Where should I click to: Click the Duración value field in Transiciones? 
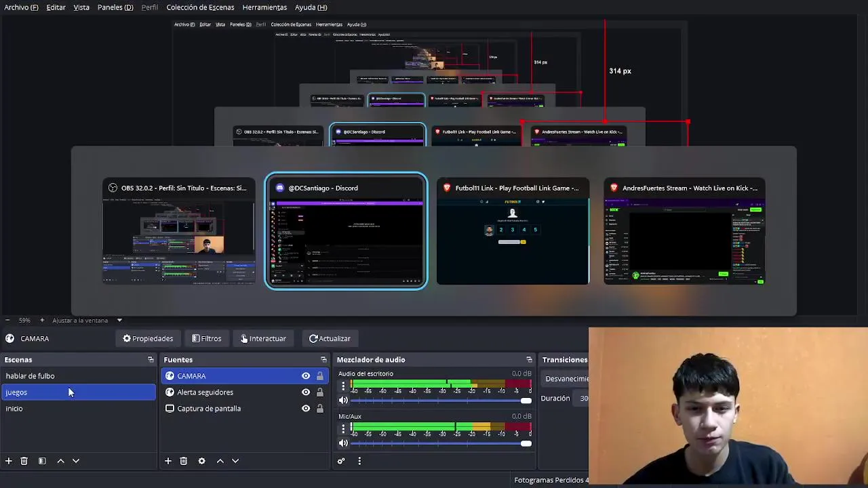(x=582, y=399)
